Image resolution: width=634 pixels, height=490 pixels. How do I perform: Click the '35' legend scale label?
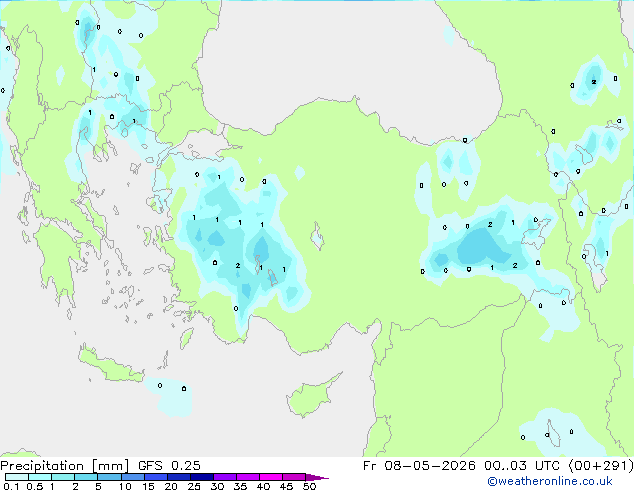[240, 486]
